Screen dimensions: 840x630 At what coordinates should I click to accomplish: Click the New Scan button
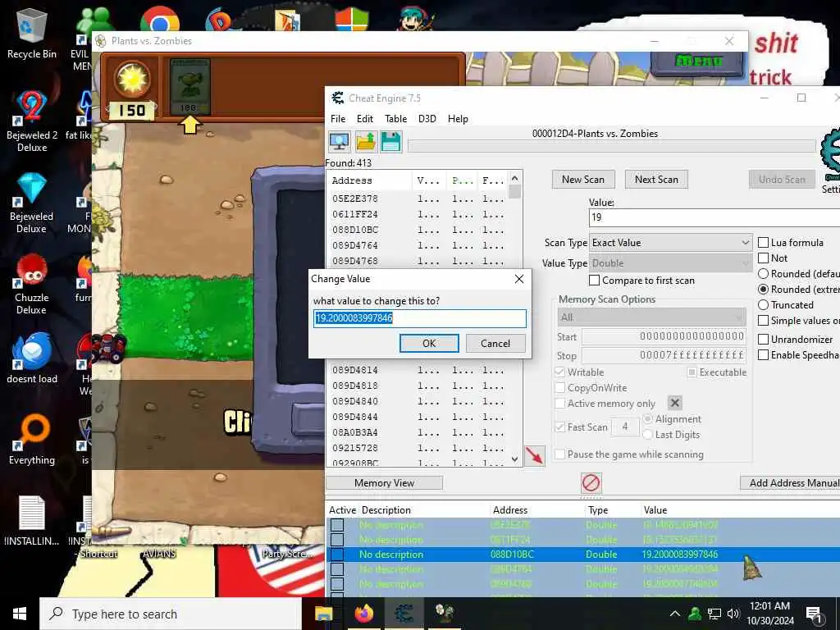(x=583, y=180)
